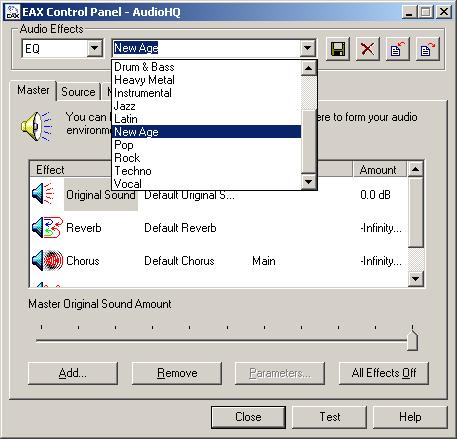Choose Heavy Metal from the preset list
This screenshot has width=457, height=439.
(144, 80)
